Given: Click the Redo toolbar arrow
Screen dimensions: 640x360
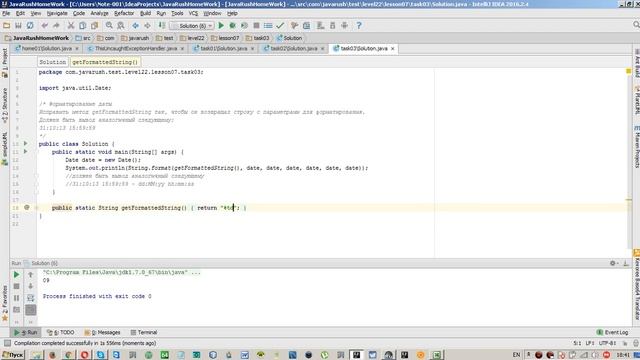Looking at the screenshot, I should point(56,25).
